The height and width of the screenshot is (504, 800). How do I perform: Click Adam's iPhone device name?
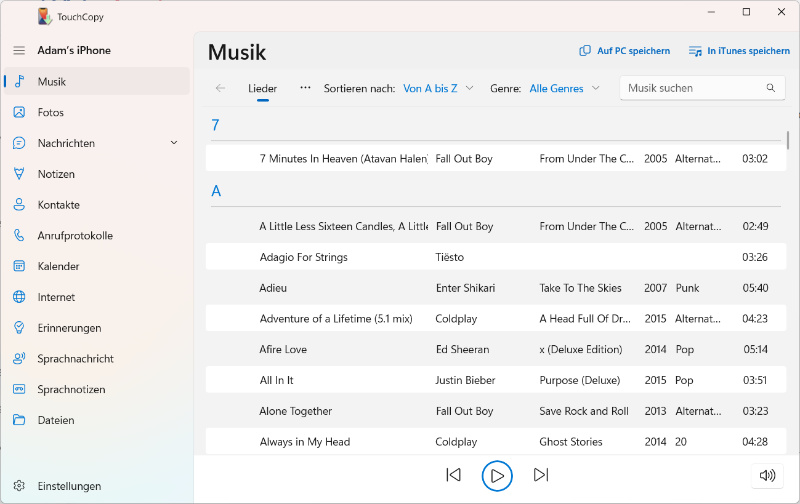point(74,51)
